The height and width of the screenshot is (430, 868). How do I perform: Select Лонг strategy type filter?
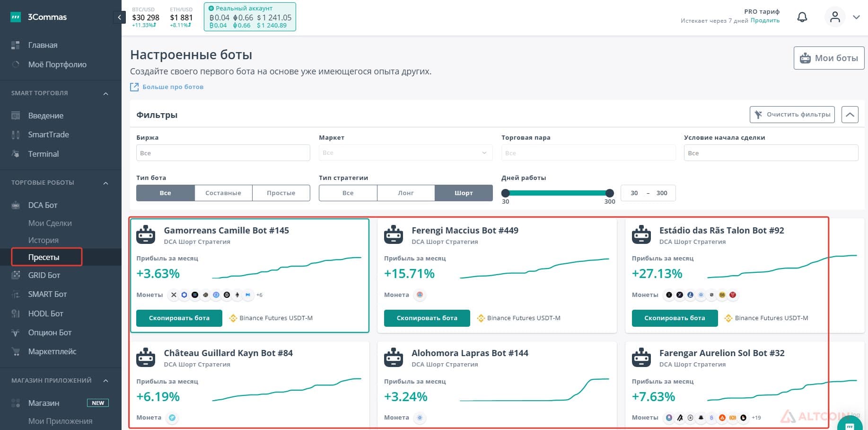tap(406, 193)
